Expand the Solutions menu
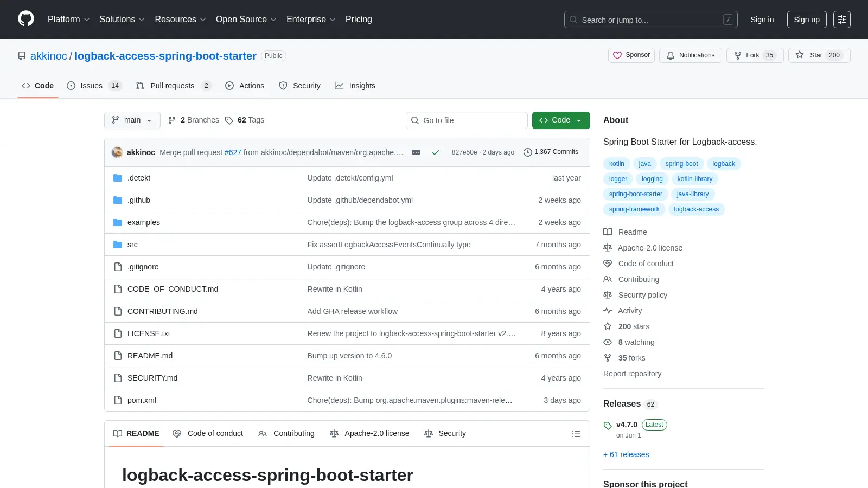 [x=122, y=20]
